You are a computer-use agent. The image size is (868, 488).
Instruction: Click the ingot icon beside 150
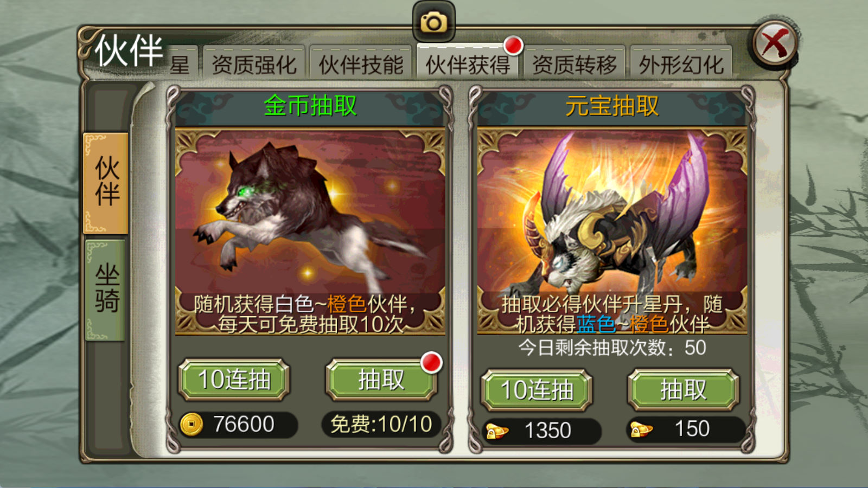[641, 430]
